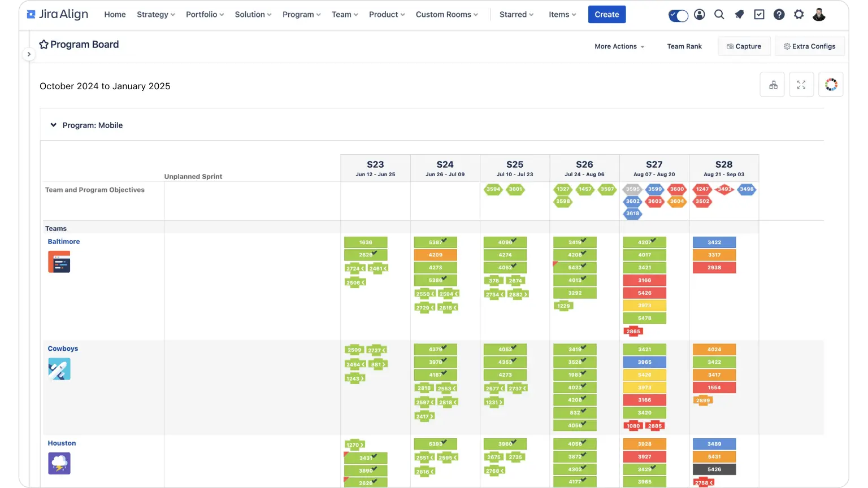Click the Extra Configs button
The width and height of the screenshot is (868, 488).
pyautogui.click(x=810, y=46)
